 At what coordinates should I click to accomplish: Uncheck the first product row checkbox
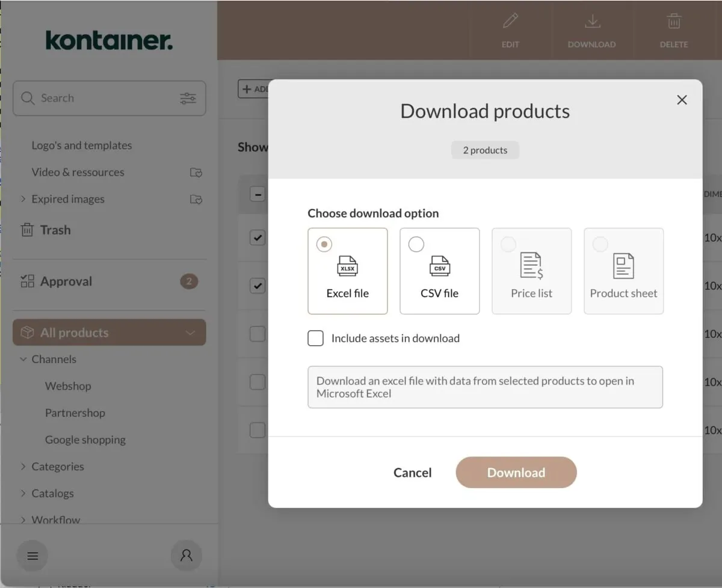(258, 237)
